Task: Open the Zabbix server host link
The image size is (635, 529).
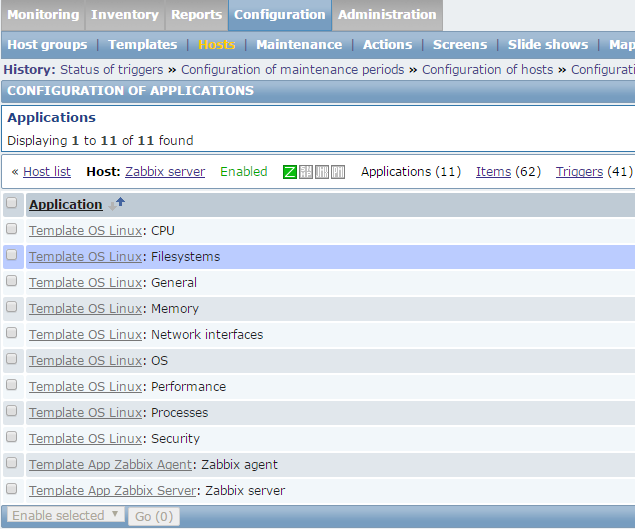Action: pyautogui.click(x=165, y=172)
